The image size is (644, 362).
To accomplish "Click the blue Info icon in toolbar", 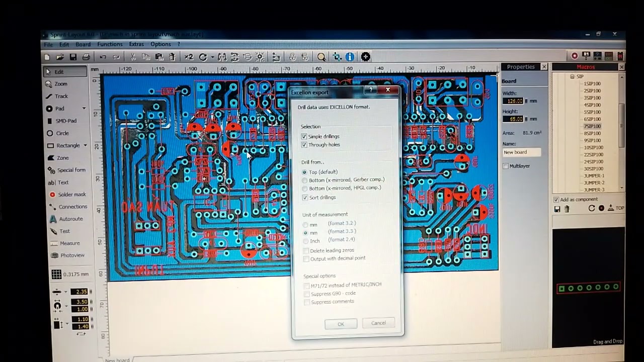I will coord(350,57).
